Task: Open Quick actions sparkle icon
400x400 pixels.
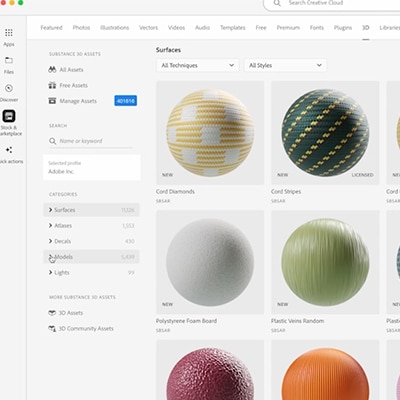Action: [9, 150]
